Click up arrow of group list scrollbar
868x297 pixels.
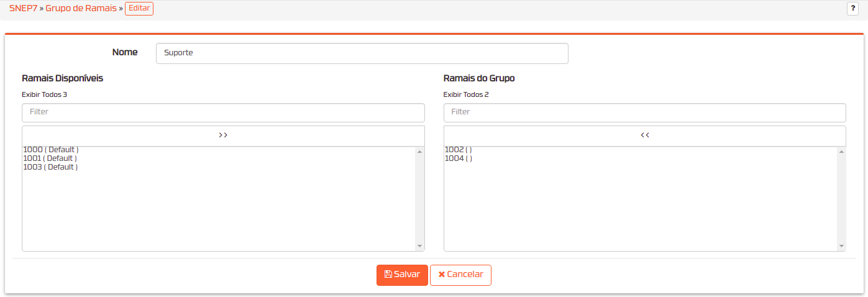842,152
